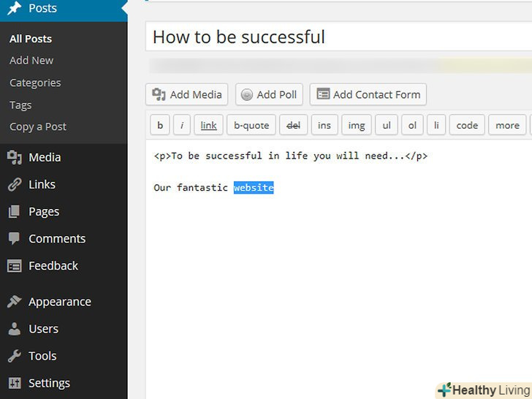Click the Pages sidebar icon

(x=15, y=211)
